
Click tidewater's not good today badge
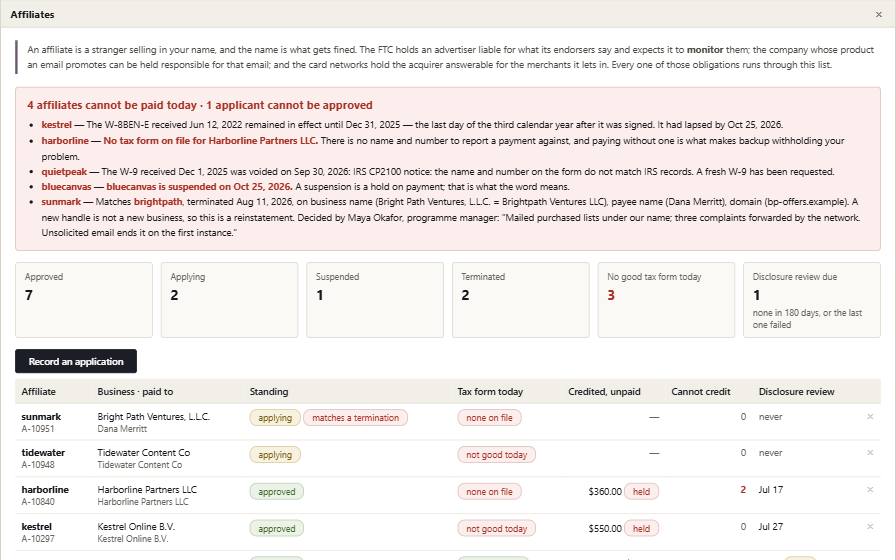[x=497, y=455]
